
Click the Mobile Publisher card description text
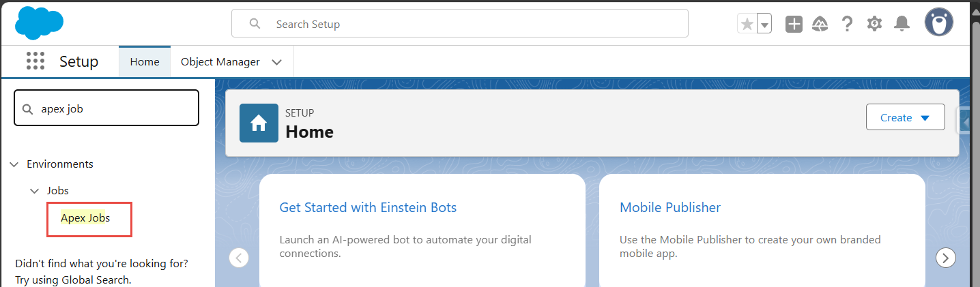click(750, 246)
